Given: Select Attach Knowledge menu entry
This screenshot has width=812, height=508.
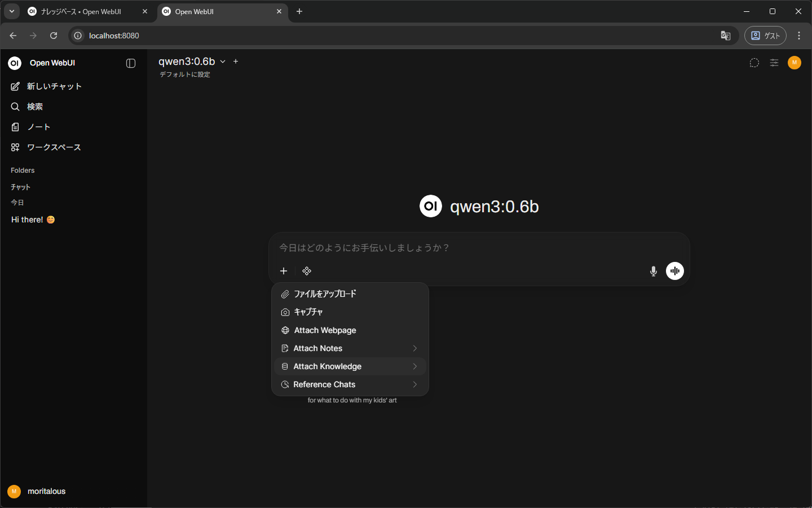Looking at the screenshot, I should [x=350, y=366].
